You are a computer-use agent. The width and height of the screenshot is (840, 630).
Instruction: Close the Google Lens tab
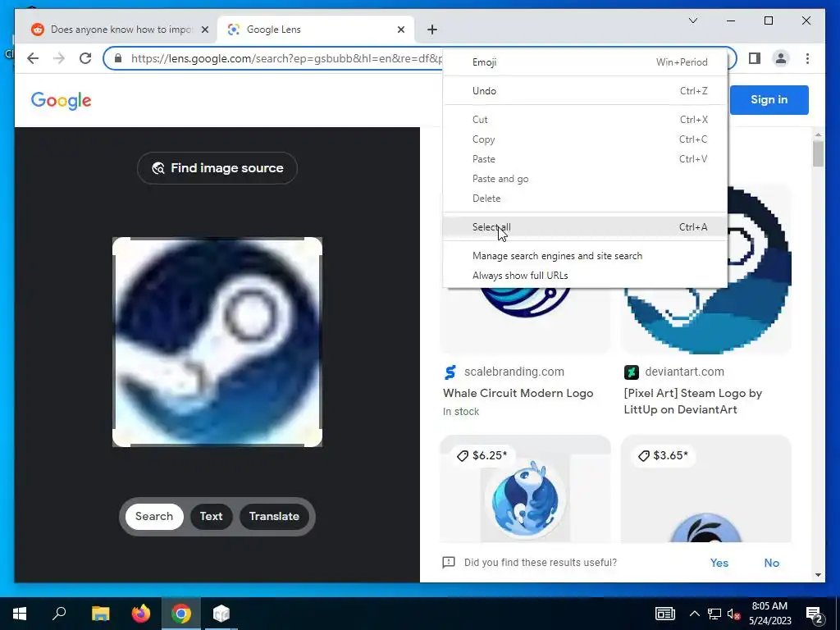[x=400, y=30]
